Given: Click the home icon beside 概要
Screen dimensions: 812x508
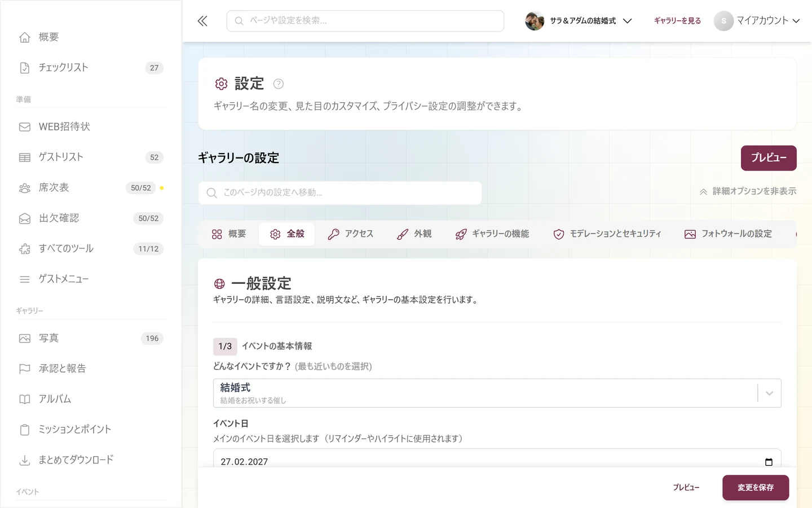Looking at the screenshot, I should pyautogui.click(x=25, y=37).
